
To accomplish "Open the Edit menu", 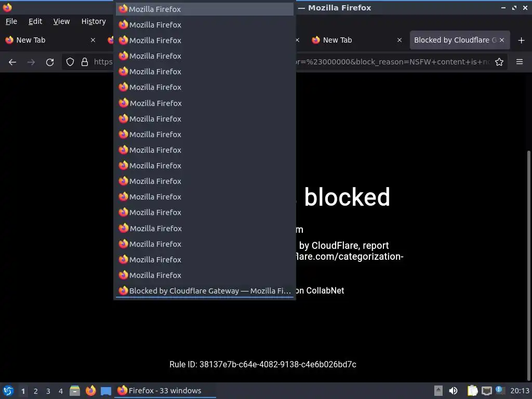I will point(35,21).
